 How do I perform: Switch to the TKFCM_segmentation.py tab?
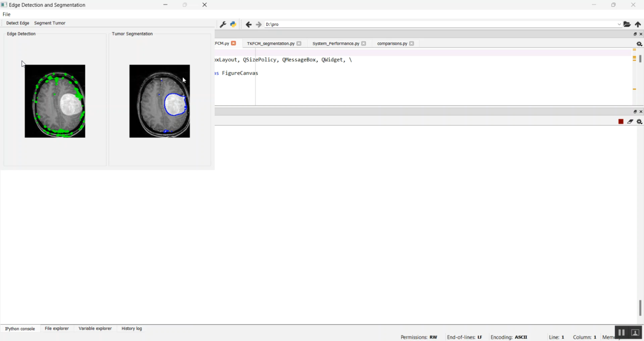tap(270, 43)
